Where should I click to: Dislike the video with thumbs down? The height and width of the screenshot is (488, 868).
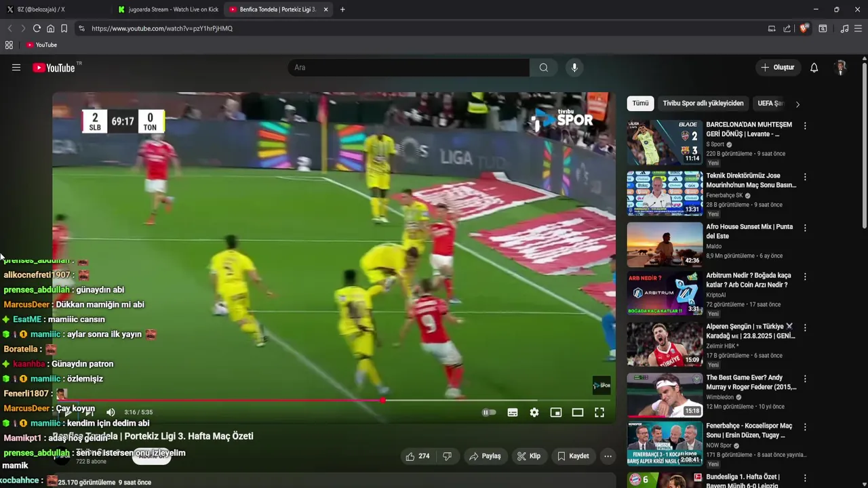tap(447, 456)
